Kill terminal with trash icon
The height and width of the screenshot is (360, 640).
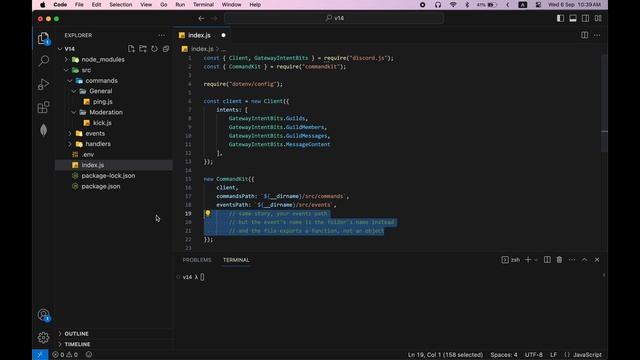point(559,260)
